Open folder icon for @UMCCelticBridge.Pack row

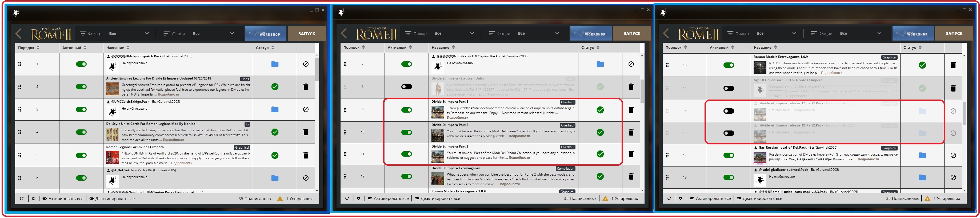pos(275,110)
